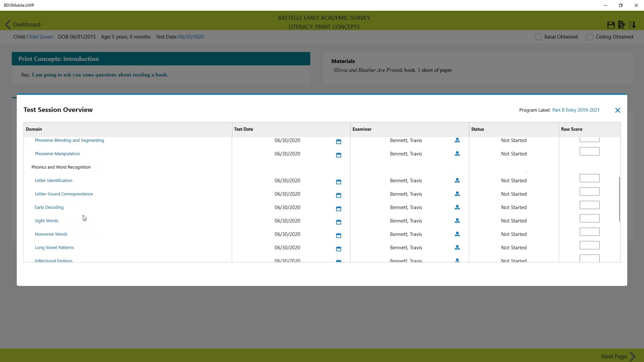Click the examiner icon on Nonsense Words row

coord(457,234)
